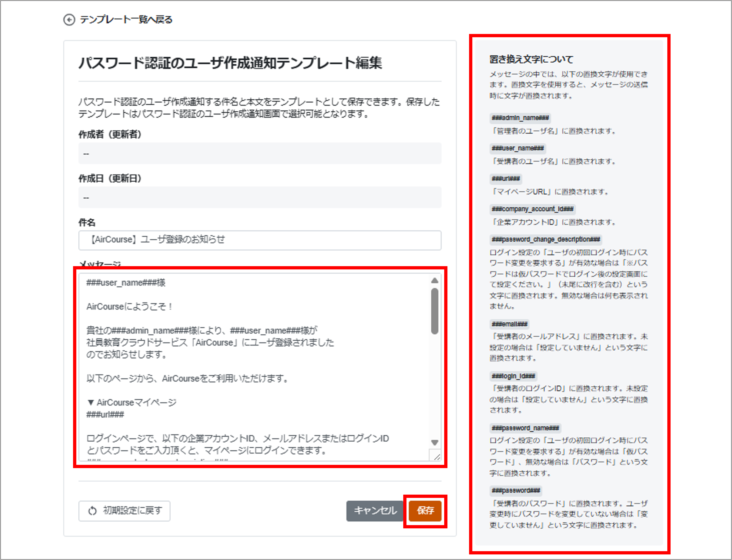This screenshot has width=732, height=560.
Task: Save the template with 保存 button
Action: point(425,511)
